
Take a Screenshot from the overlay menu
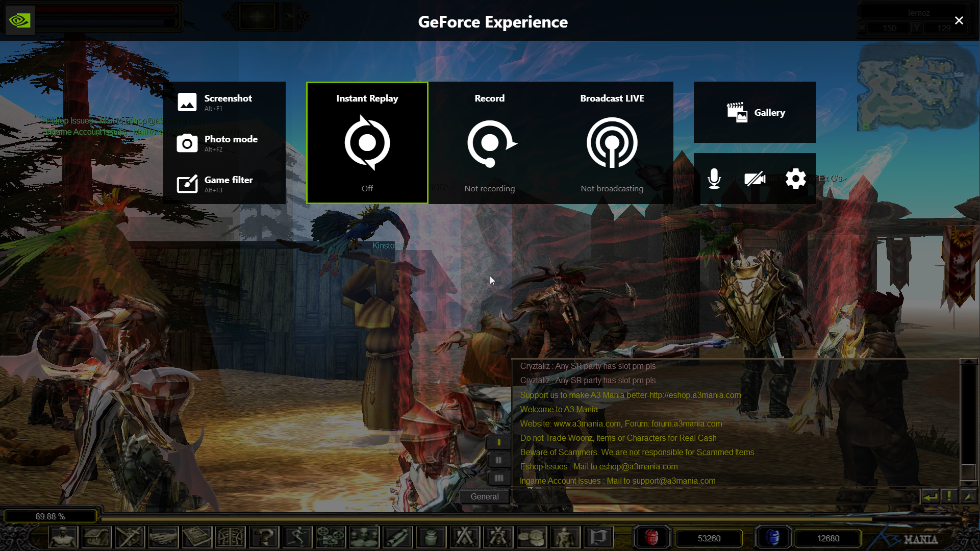coord(224,102)
